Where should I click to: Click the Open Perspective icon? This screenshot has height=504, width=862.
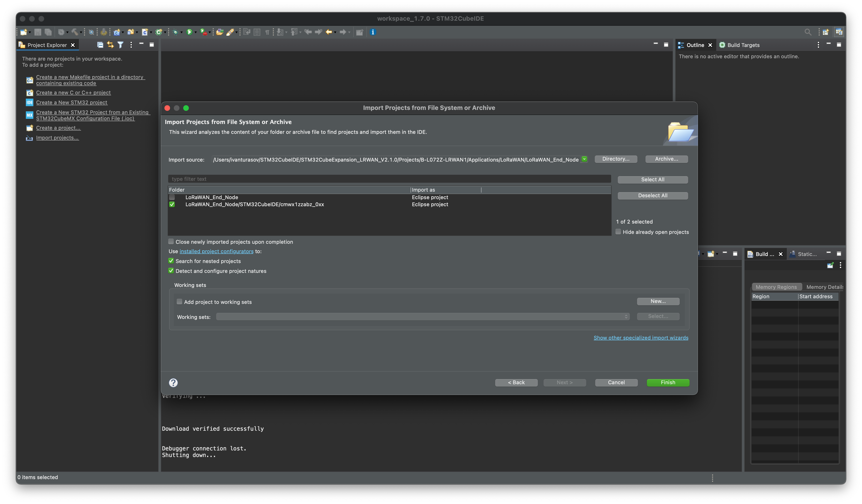coord(826,32)
